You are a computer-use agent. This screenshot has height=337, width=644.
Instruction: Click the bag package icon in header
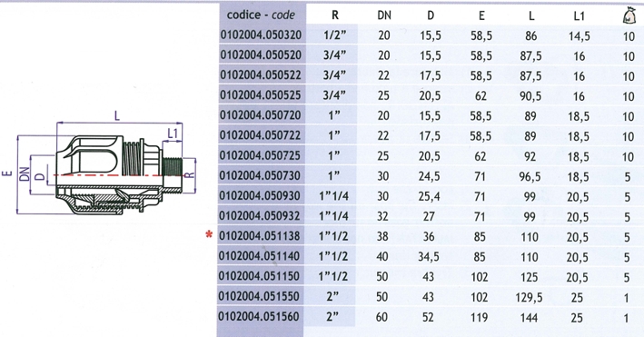pyautogui.click(x=629, y=15)
